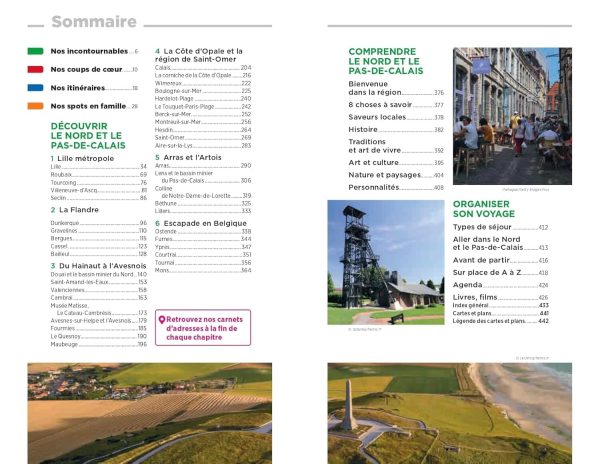Click the Roubaix entry, page 69
Viewport: 600px width, 464px height.
tap(99, 174)
